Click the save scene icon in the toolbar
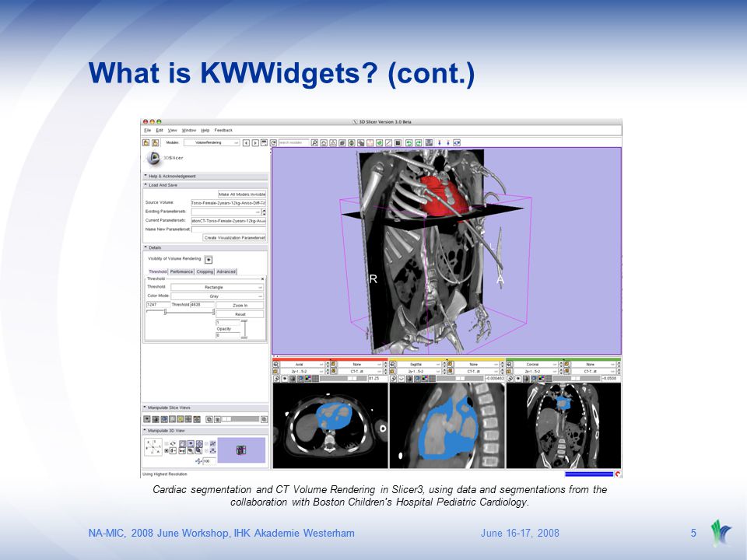The height and width of the screenshot is (560, 747). coord(156,142)
